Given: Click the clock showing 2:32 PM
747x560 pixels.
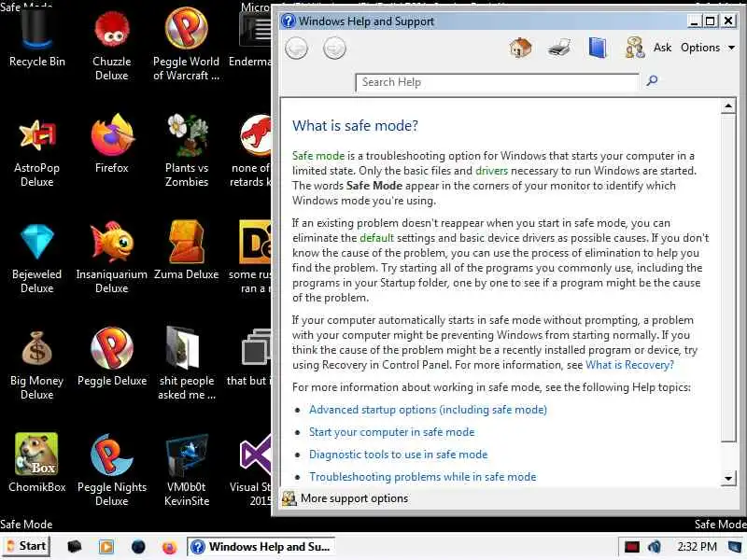Looking at the screenshot, I should pyautogui.click(x=697, y=547).
